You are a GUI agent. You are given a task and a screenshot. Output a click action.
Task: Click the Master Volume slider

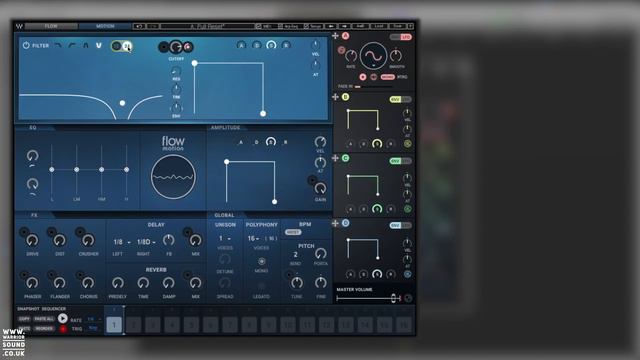[x=369, y=298]
